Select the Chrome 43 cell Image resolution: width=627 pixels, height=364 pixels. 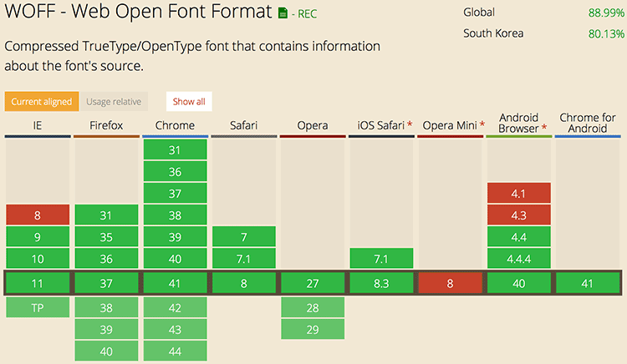[176, 329]
